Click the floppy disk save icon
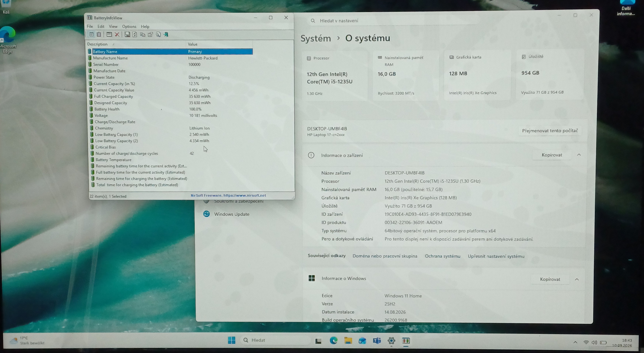This screenshot has height=353, width=644. point(127,34)
